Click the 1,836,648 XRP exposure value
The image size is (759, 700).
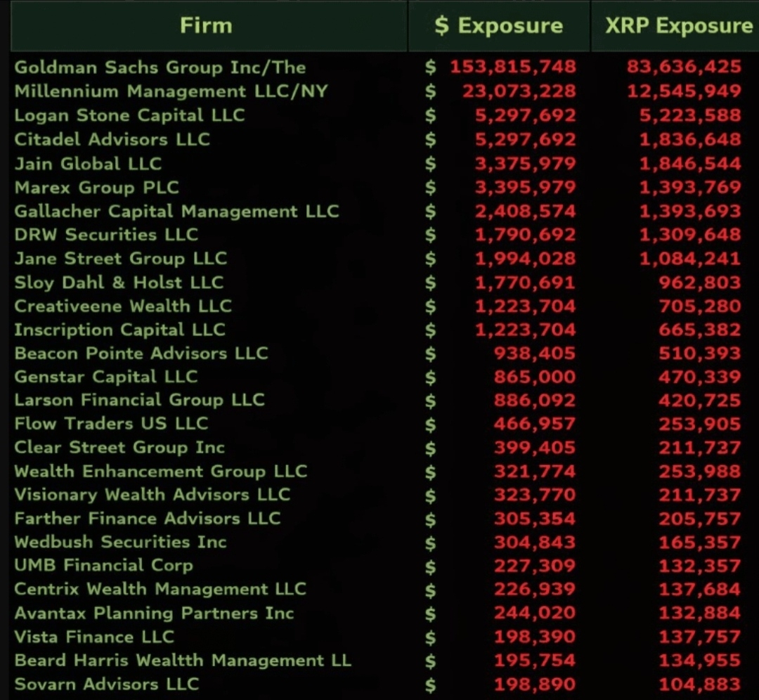tap(690, 139)
